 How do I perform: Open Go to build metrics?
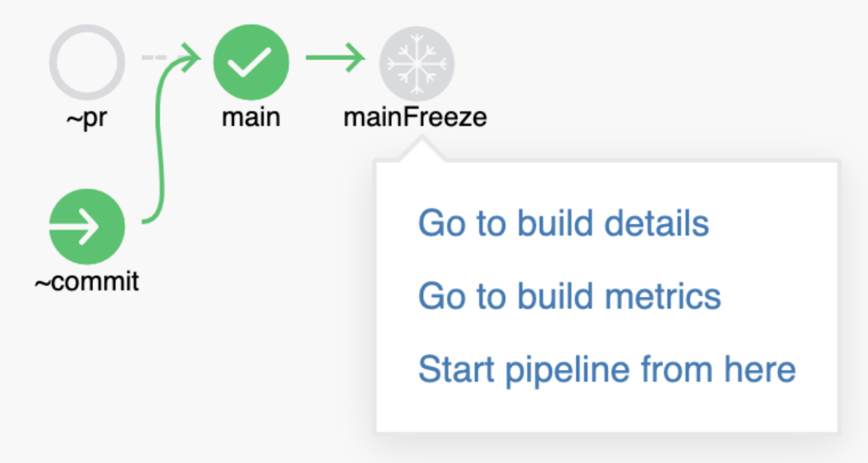pyautogui.click(x=570, y=296)
